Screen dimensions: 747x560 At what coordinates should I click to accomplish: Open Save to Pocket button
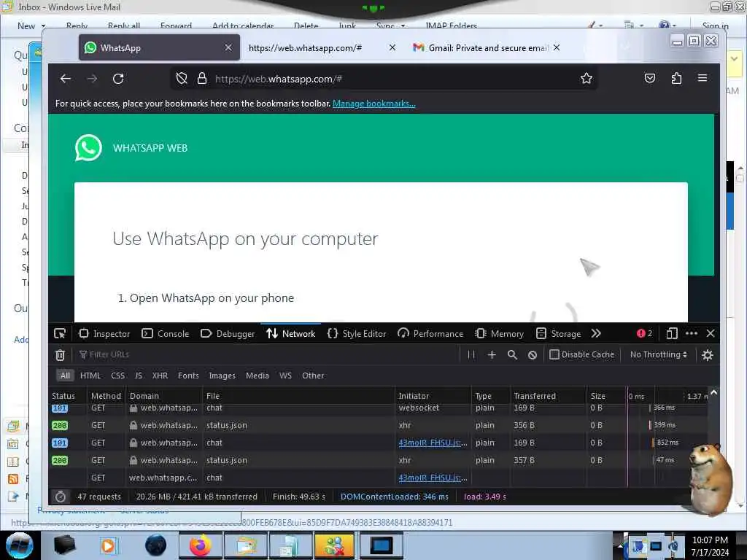650,78
